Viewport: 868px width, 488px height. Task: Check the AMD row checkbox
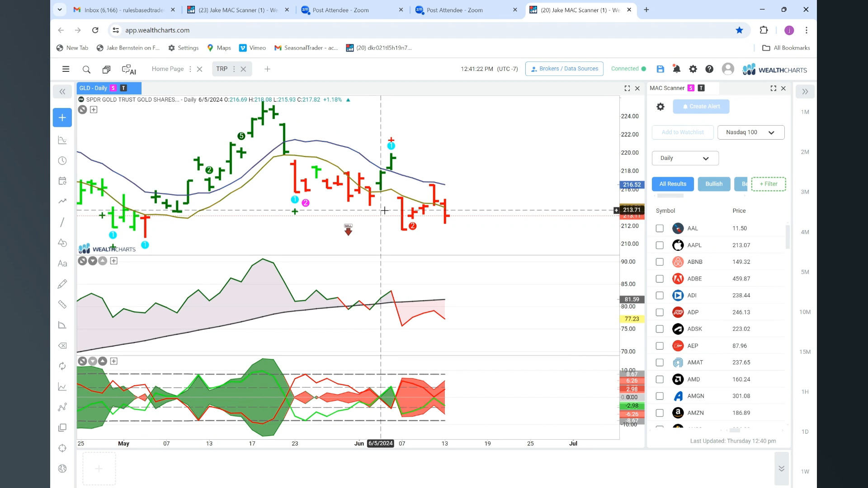[660, 380]
